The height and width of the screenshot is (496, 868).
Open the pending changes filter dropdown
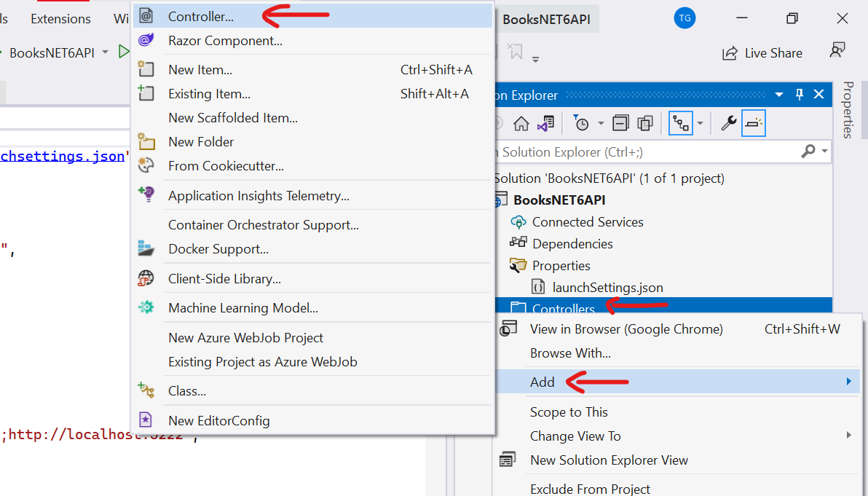(x=600, y=122)
